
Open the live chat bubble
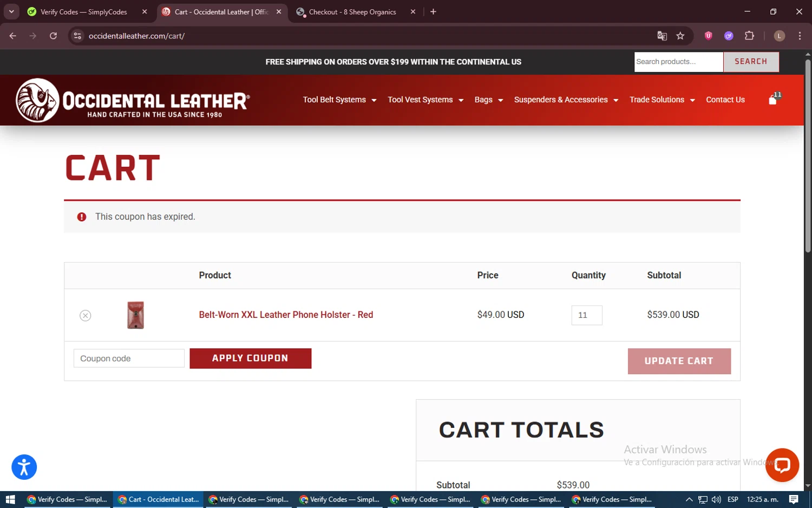[782, 465]
